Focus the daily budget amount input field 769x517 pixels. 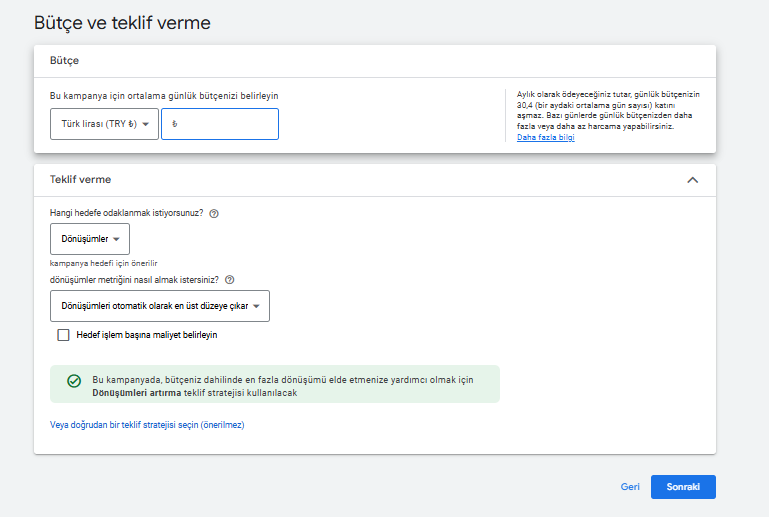click(x=220, y=124)
